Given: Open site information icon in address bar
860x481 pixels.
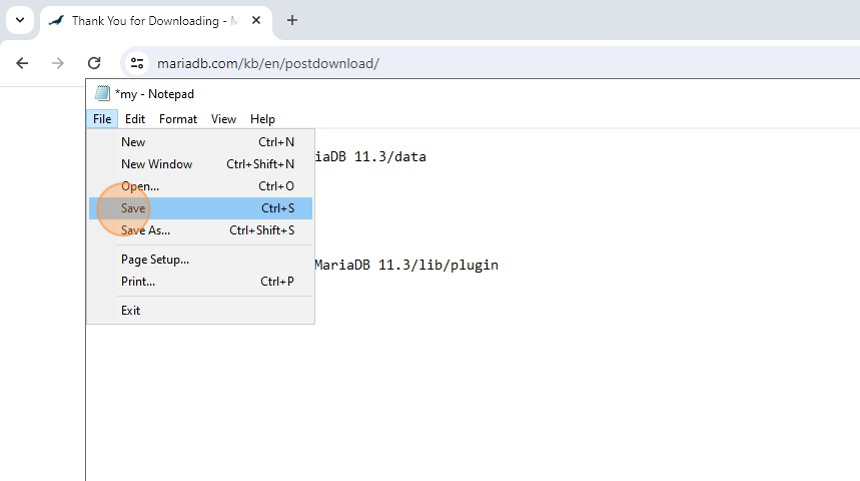Looking at the screenshot, I should 137,63.
